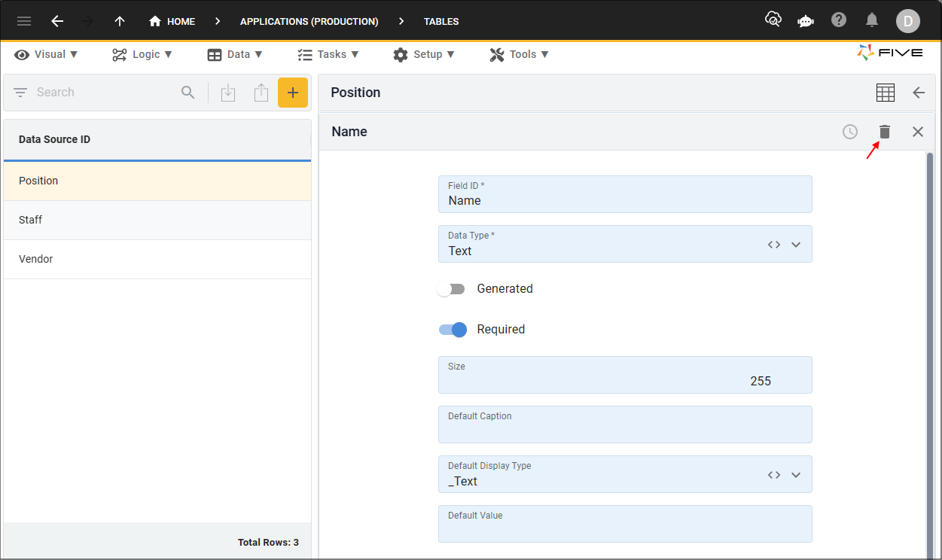Open the Logic menu
This screenshot has width=942, height=560.
coord(142,54)
